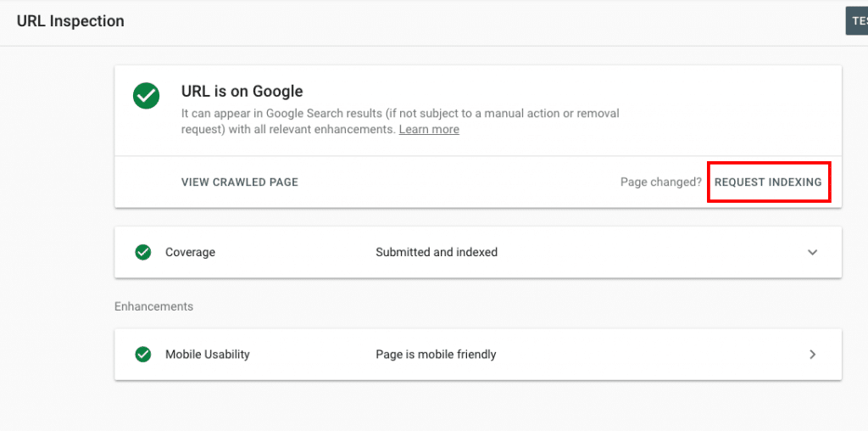
Task: Select the 'Page is mobile friendly' status
Action: [436, 355]
